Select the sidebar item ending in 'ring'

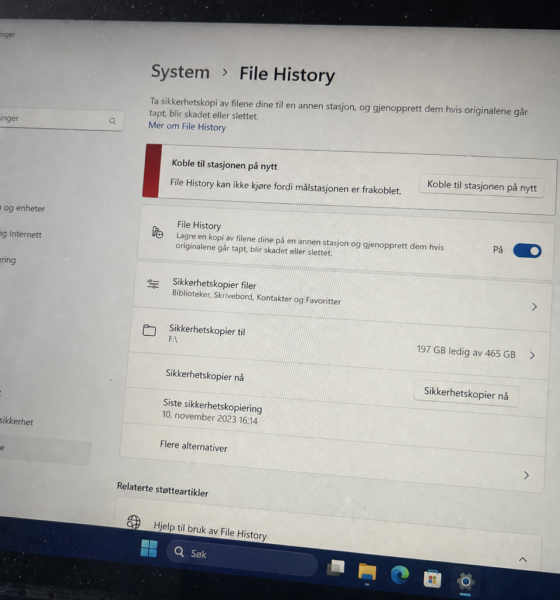coord(8,260)
